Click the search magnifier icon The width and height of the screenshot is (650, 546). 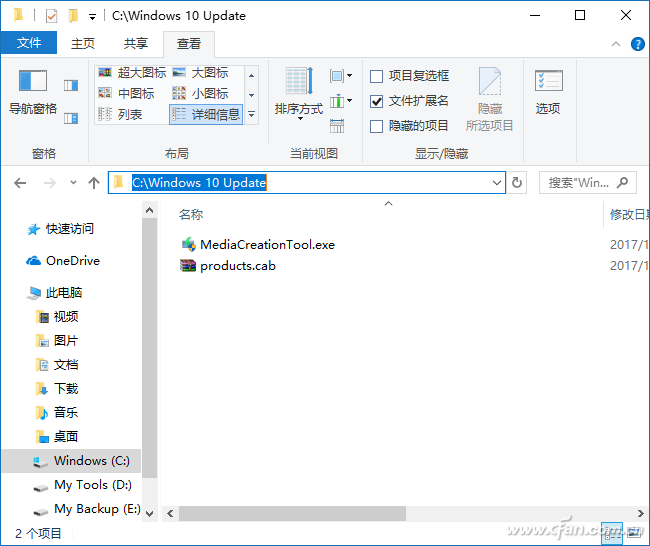(622, 182)
